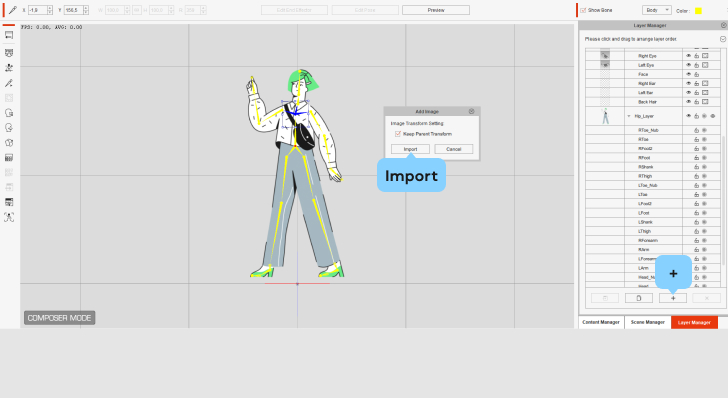The height and width of the screenshot is (398, 728).
Task: Click the Preview button in top toolbar
Action: (x=436, y=10)
